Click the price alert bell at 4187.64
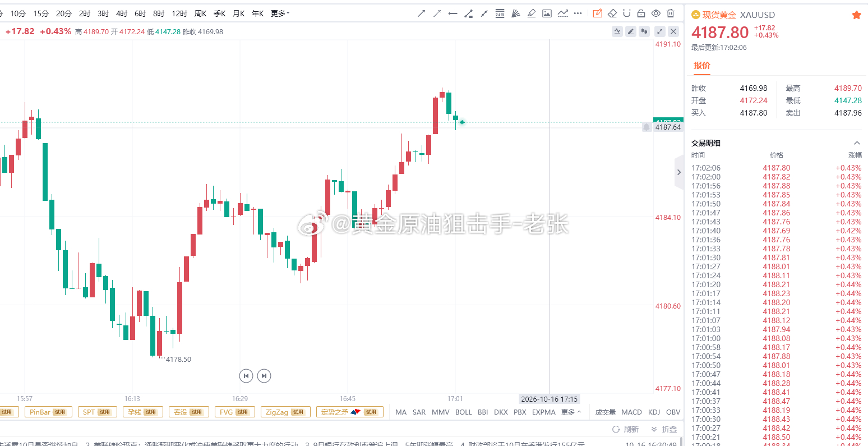The width and height of the screenshot is (868, 446). pos(647,127)
